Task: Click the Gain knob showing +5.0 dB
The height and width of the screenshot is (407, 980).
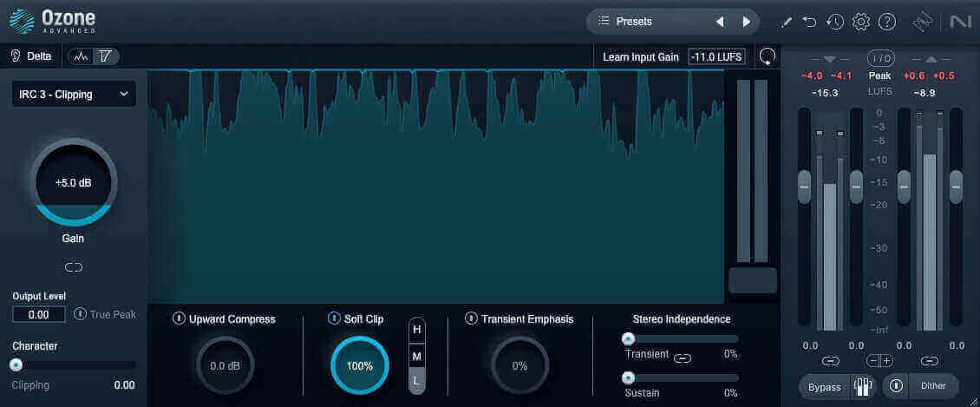Action: pos(73,182)
